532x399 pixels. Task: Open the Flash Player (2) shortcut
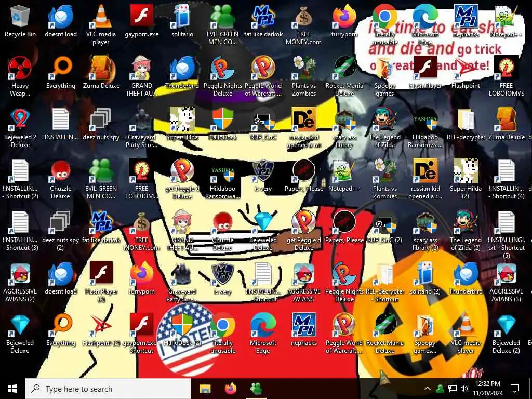pos(101,282)
